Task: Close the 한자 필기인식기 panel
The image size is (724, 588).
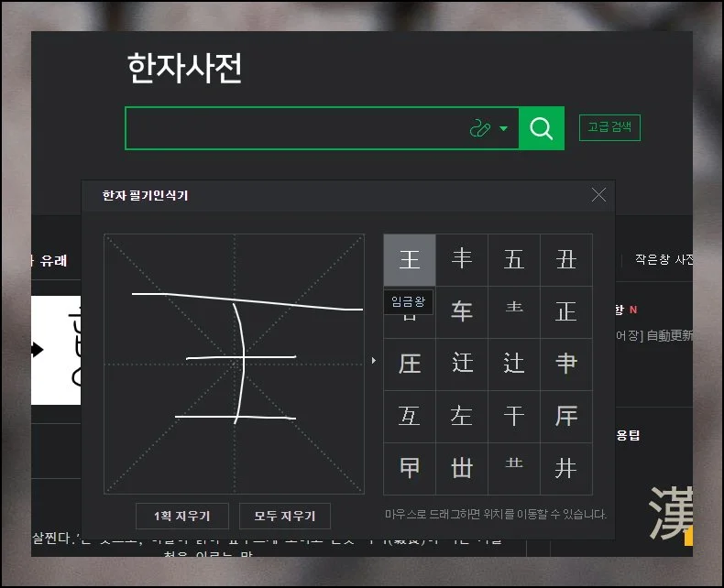Action: pyautogui.click(x=598, y=195)
